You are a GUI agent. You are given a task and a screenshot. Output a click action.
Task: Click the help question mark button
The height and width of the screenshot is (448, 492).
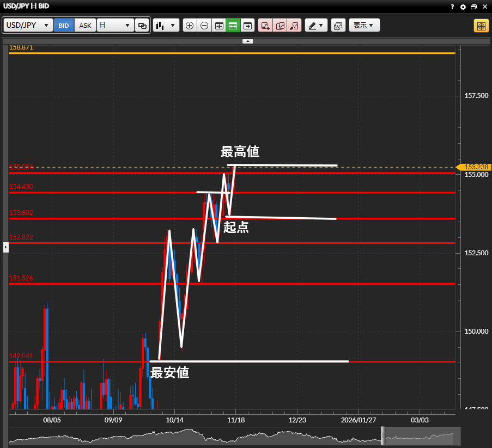452,7
